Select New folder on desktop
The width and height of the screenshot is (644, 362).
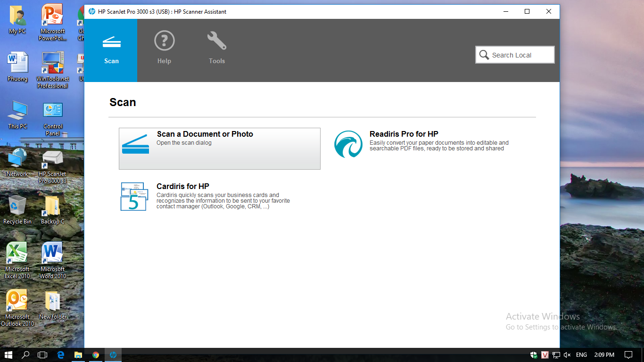52,305
